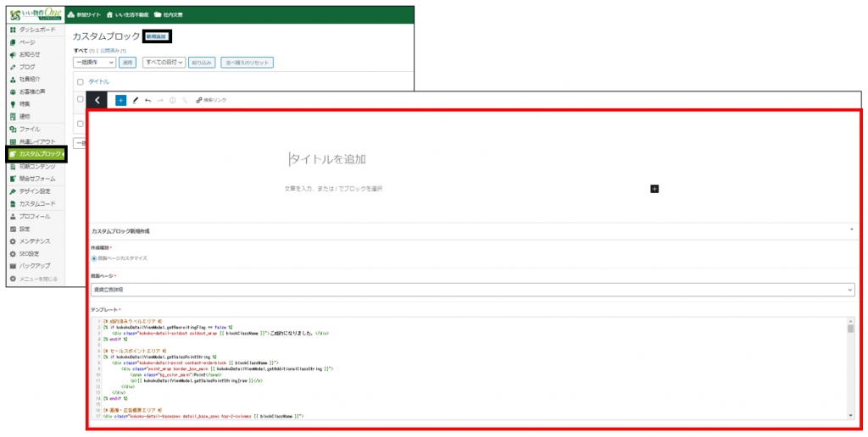
Task: Click the undo arrow in editor toolbar
Action: click(148, 100)
